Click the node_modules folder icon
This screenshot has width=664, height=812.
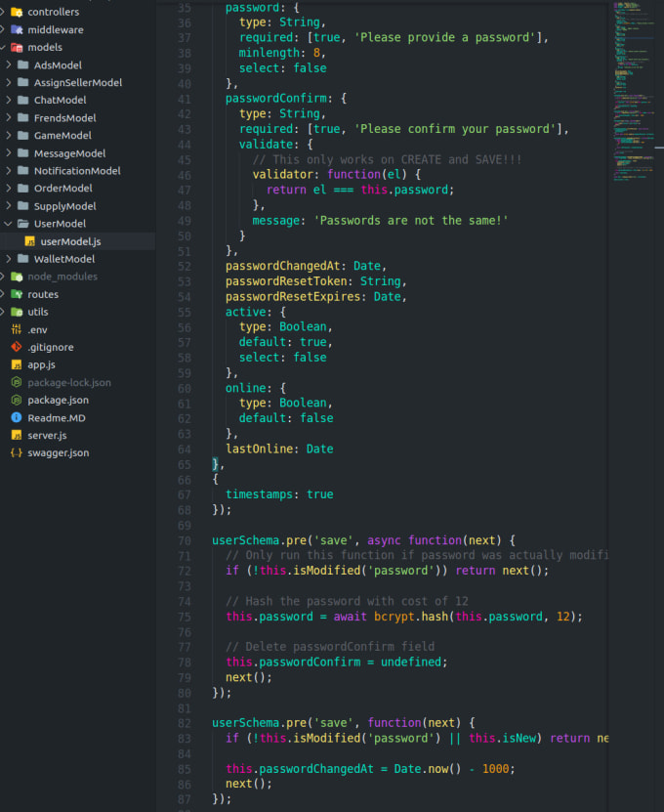(x=17, y=277)
